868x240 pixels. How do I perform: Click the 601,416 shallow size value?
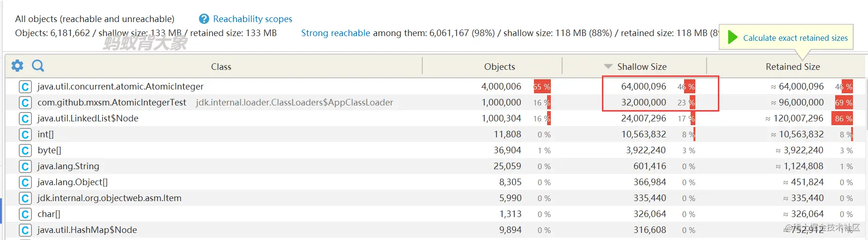pos(650,166)
